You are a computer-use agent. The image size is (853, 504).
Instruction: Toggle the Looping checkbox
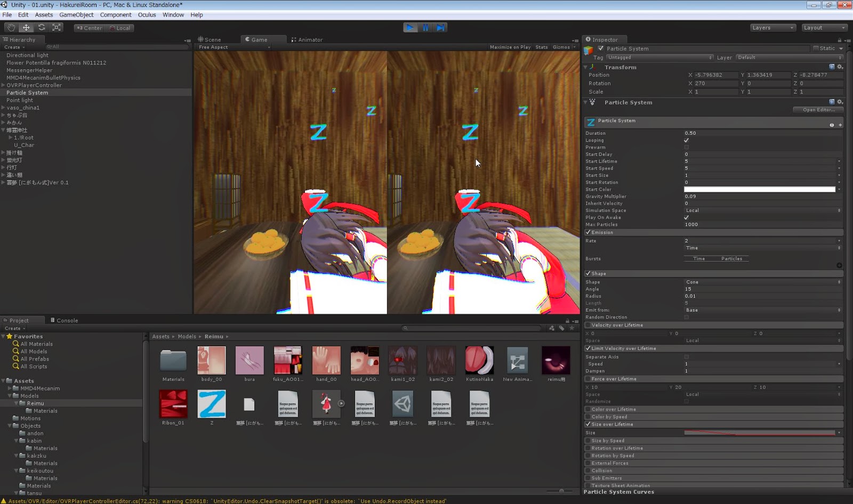pyautogui.click(x=686, y=140)
